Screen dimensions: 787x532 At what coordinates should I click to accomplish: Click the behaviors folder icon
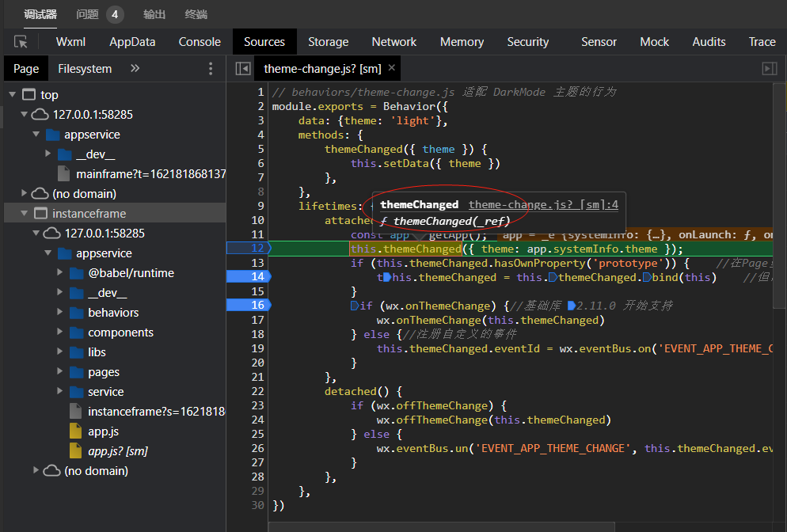pos(77,313)
